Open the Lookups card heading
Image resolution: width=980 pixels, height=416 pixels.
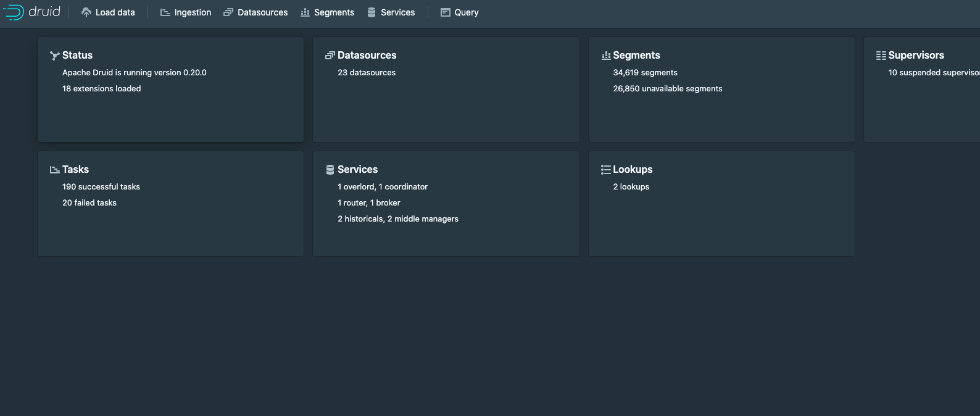coord(633,170)
